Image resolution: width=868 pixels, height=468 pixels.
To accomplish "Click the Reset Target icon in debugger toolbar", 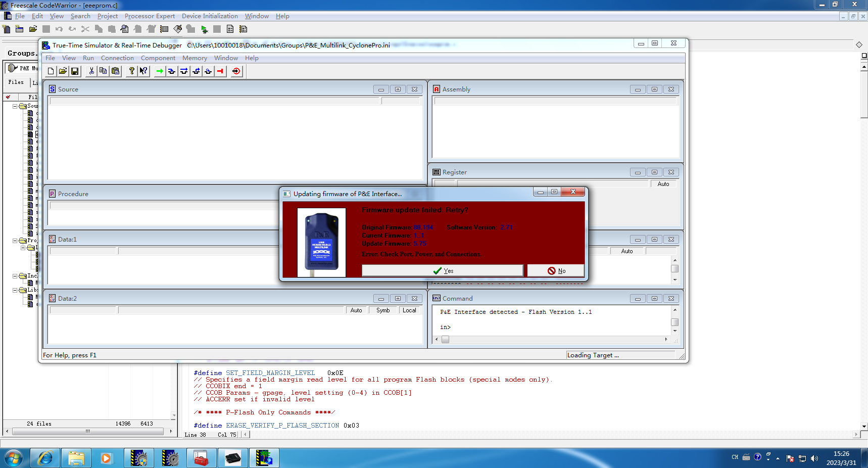I will point(236,71).
